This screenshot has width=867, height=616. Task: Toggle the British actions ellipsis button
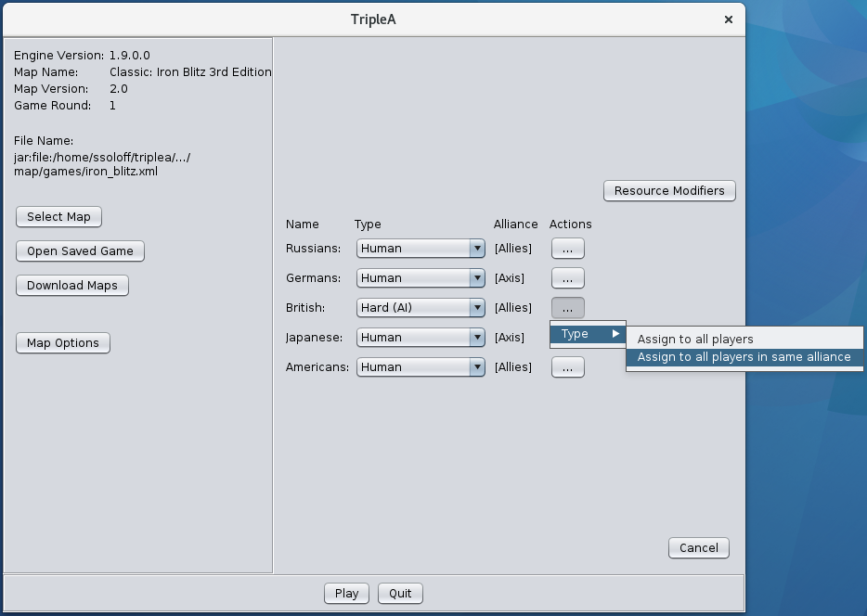(x=568, y=308)
